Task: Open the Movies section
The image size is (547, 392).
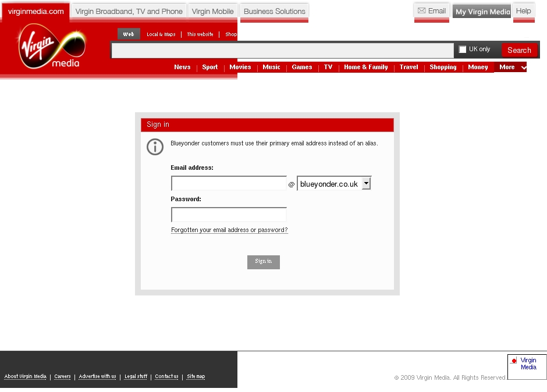Action: [240, 67]
